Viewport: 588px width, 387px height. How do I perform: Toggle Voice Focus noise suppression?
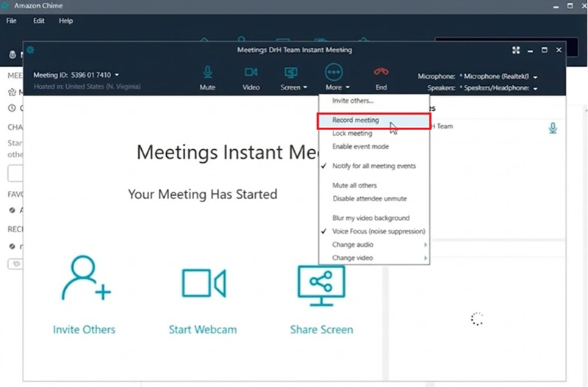coord(374,231)
